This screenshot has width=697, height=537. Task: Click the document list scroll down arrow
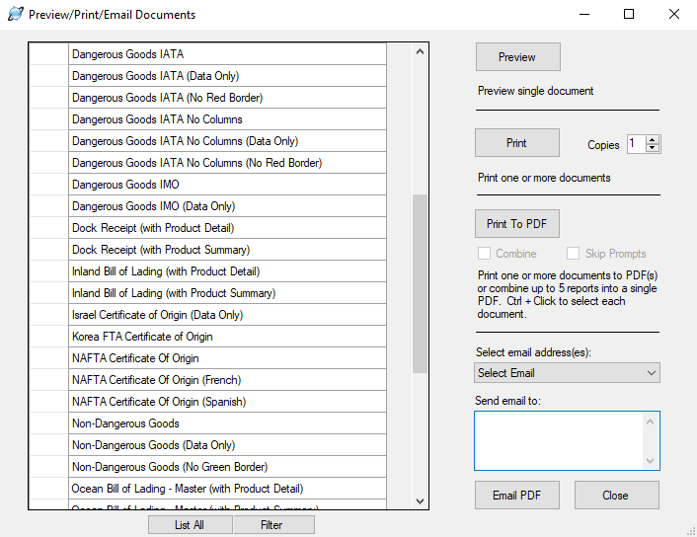click(x=420, y=501)
